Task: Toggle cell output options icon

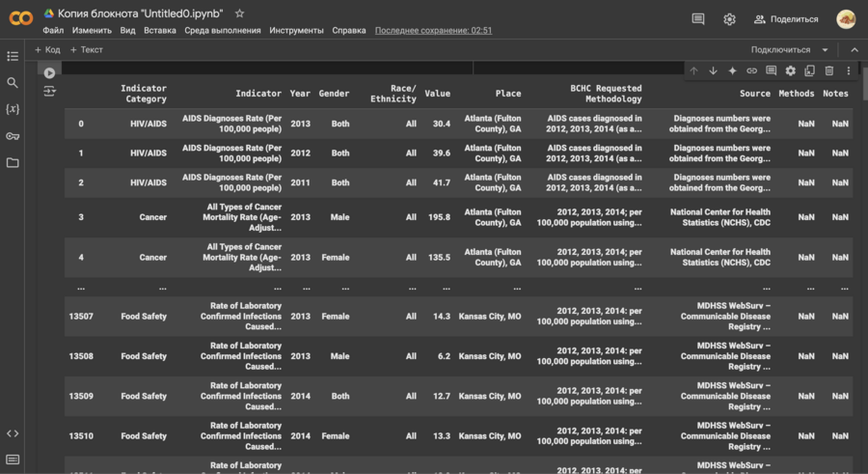Action: click(x=49, y=91)
